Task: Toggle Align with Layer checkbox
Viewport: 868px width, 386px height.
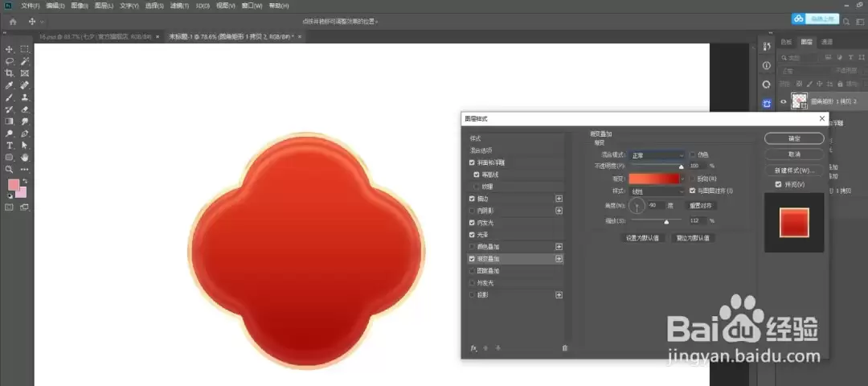Action: (693, 191)
